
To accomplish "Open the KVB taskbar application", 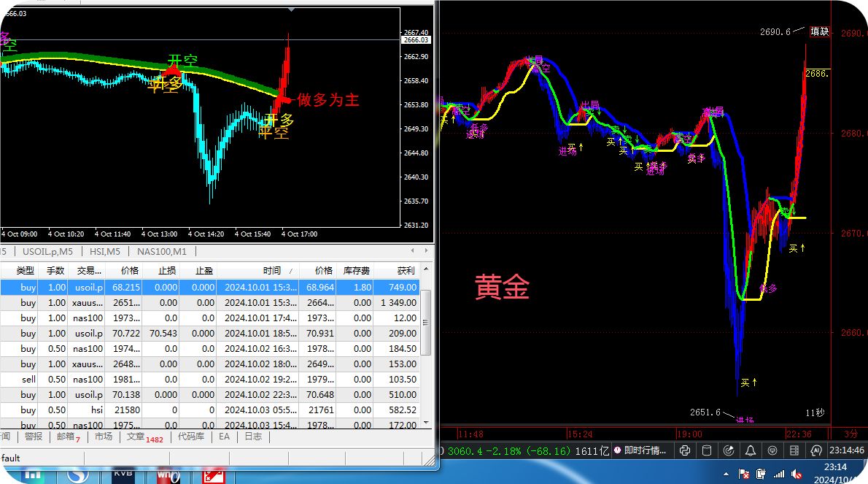I will click(123, 476).
